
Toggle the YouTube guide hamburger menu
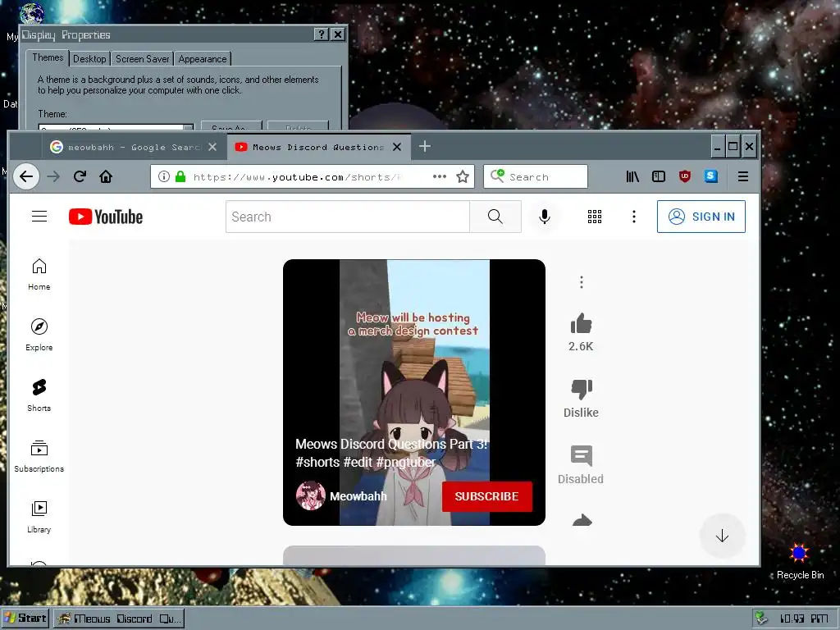coord(39,217)
